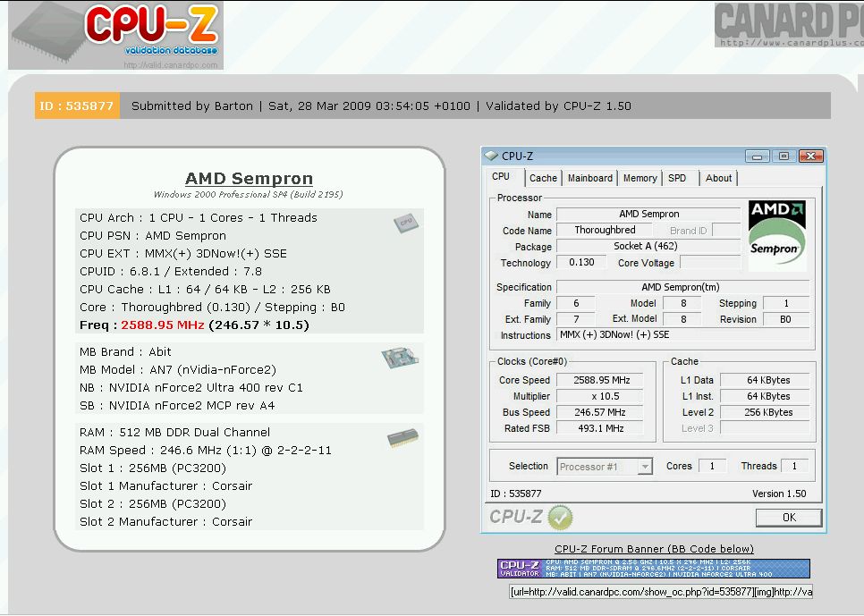This screenshot has width=864, height=616.
Task: Click the Level 2 value 256 KBytes
Action: 765,412
